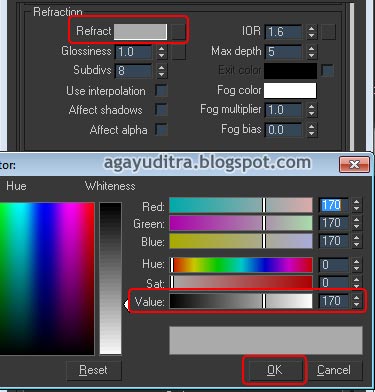Click the Cancel button
The width and height of the screenshot is (375, 392).
[334, 370]
